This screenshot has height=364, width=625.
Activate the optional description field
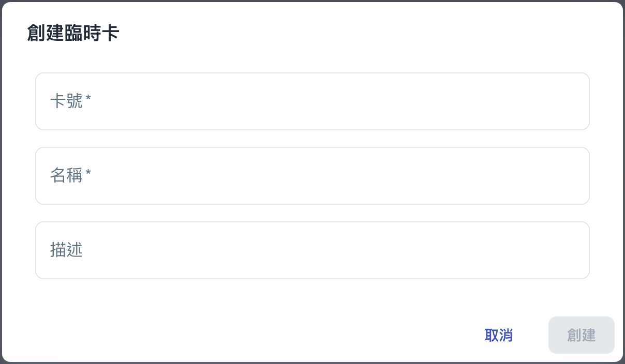coord(312,250)
